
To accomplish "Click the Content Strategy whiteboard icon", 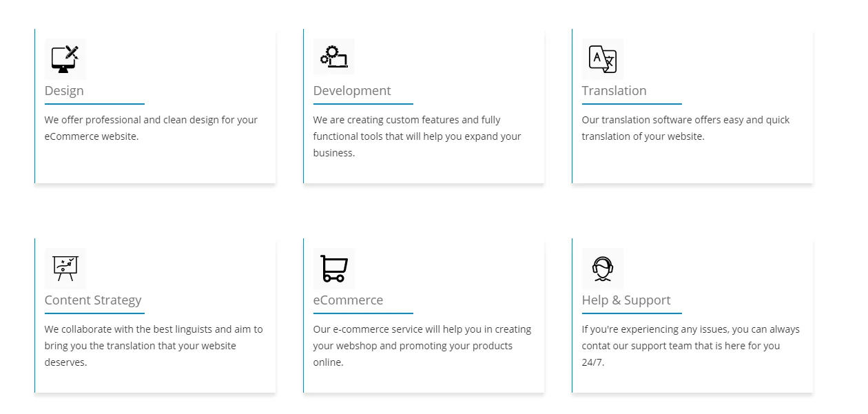I will point(65,268).
